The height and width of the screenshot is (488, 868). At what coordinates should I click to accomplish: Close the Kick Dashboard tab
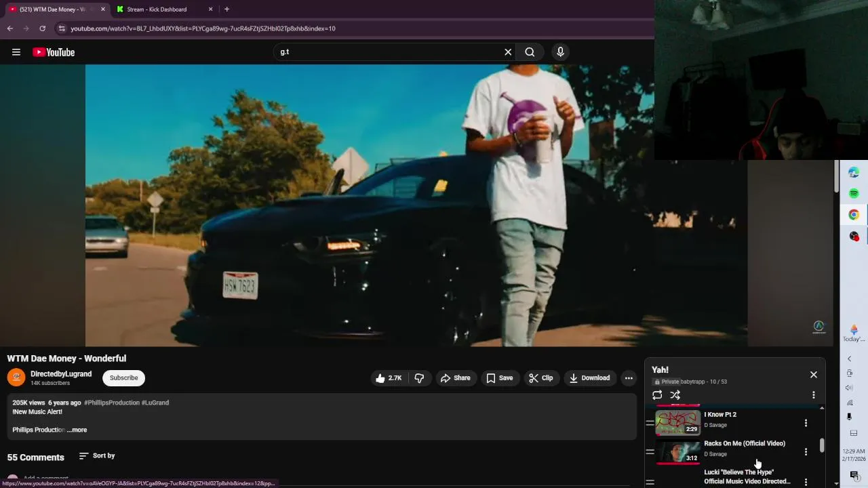(x=210, y=9)
